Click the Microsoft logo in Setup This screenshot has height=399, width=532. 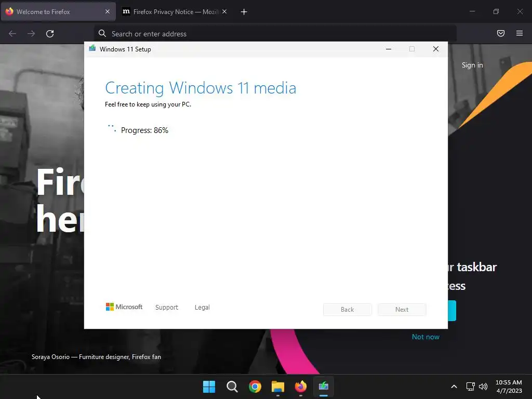[124, 307]
